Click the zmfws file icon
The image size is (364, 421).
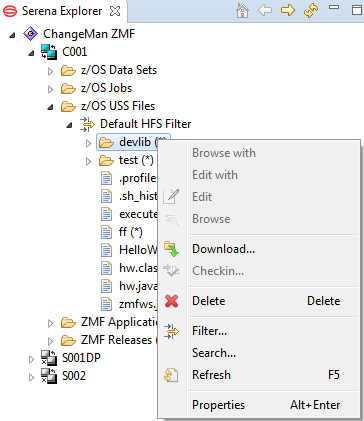point(106,304)
